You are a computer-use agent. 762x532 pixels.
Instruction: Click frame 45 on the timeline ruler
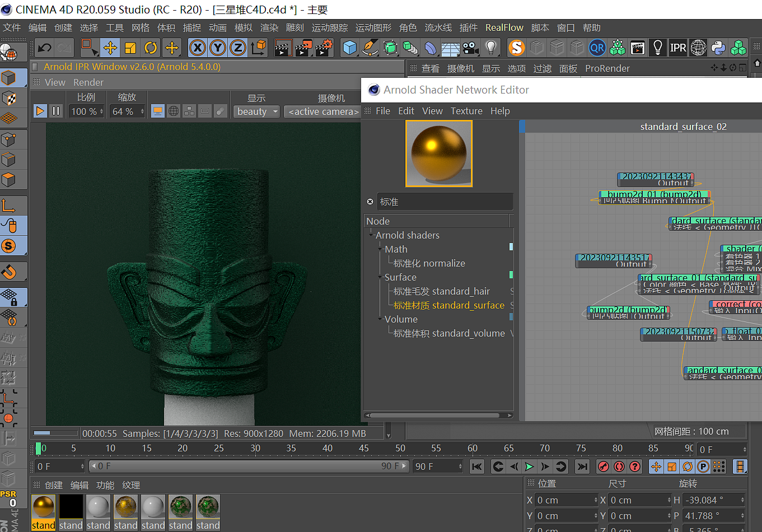[364, 449]
